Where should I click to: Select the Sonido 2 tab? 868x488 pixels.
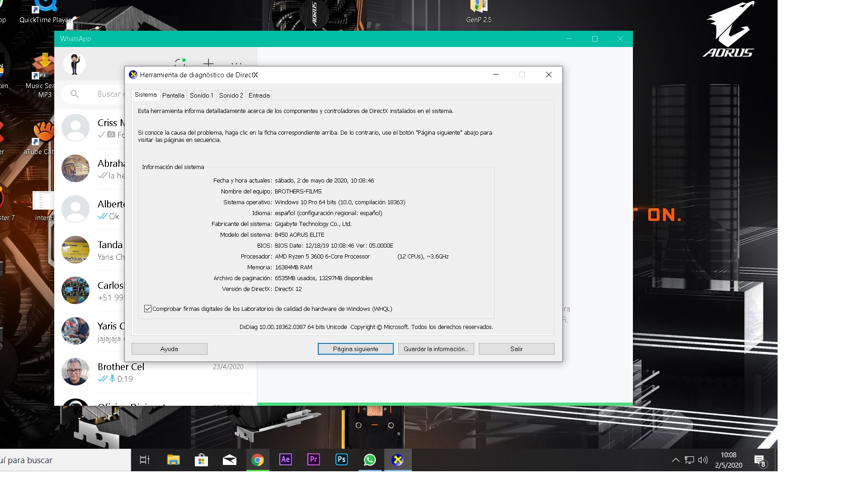point(231,95)
